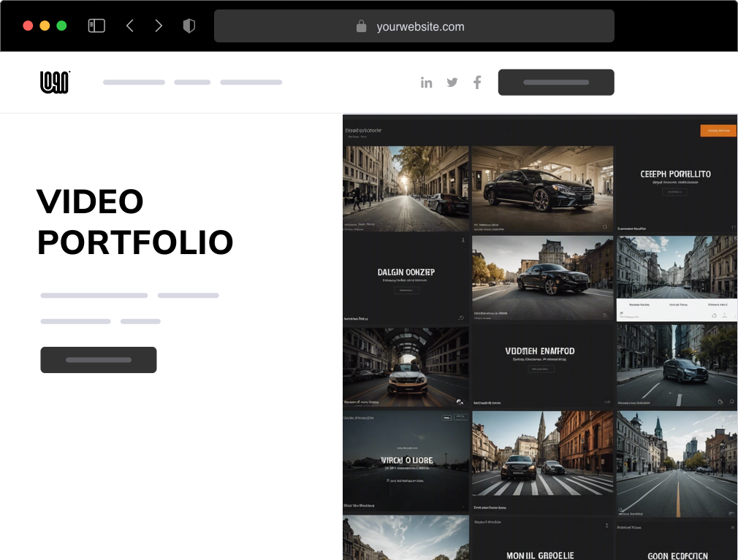Select the Facebook icon near the header button

(477, 82)
